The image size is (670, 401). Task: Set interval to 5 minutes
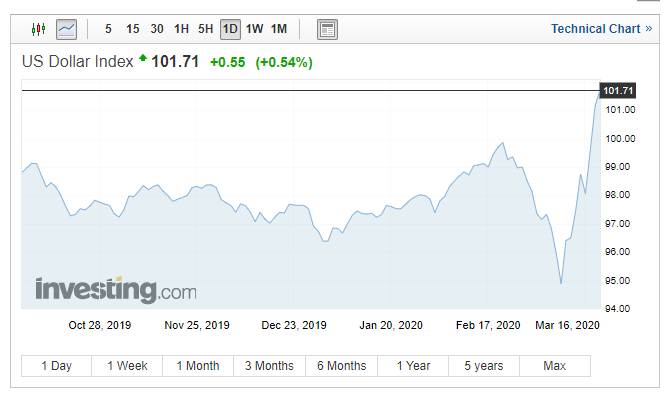[108, 29]
